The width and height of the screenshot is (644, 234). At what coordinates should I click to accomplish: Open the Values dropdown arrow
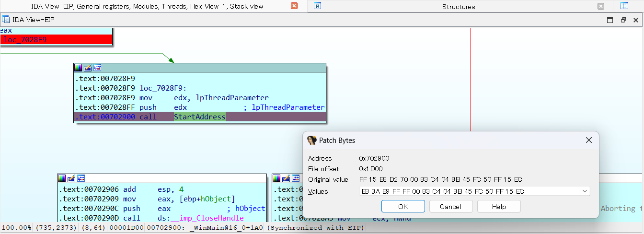pos(585,191)
